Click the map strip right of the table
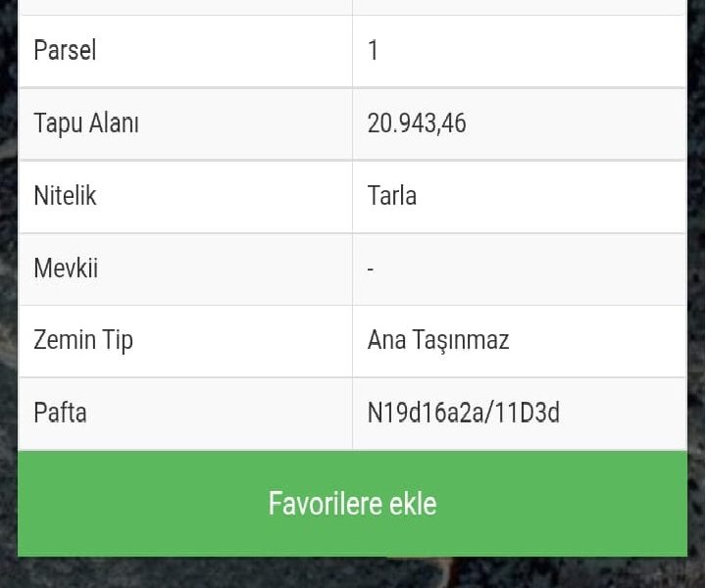This screenshot has width=706, height=588. point(696,245)
